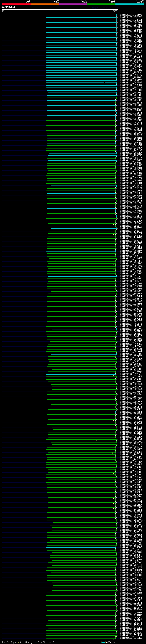146x644 pixels.
Task: Select hit label UniRef100_A3J2M6
Action: point(131,110)
